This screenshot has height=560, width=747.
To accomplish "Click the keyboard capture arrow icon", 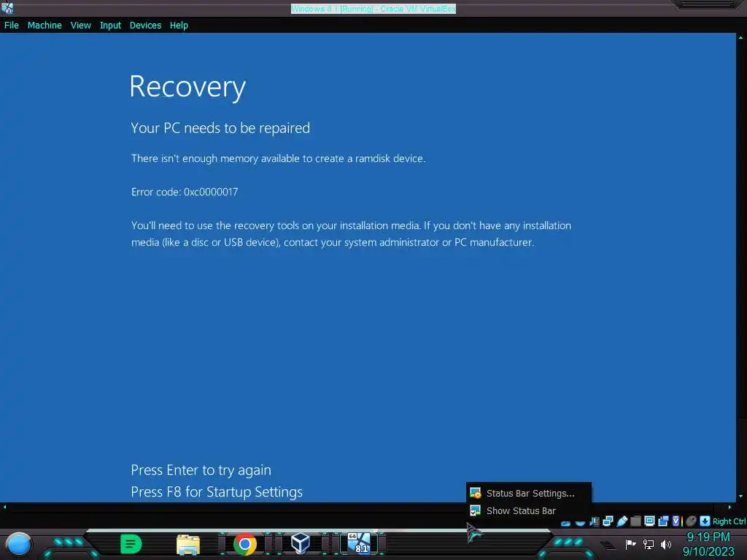I will (x=705, y=521).
